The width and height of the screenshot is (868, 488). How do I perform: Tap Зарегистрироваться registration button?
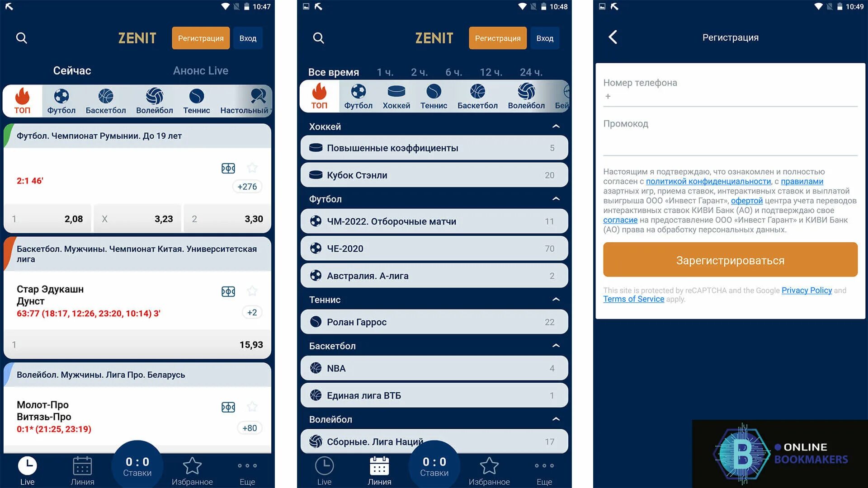[730, 260]
